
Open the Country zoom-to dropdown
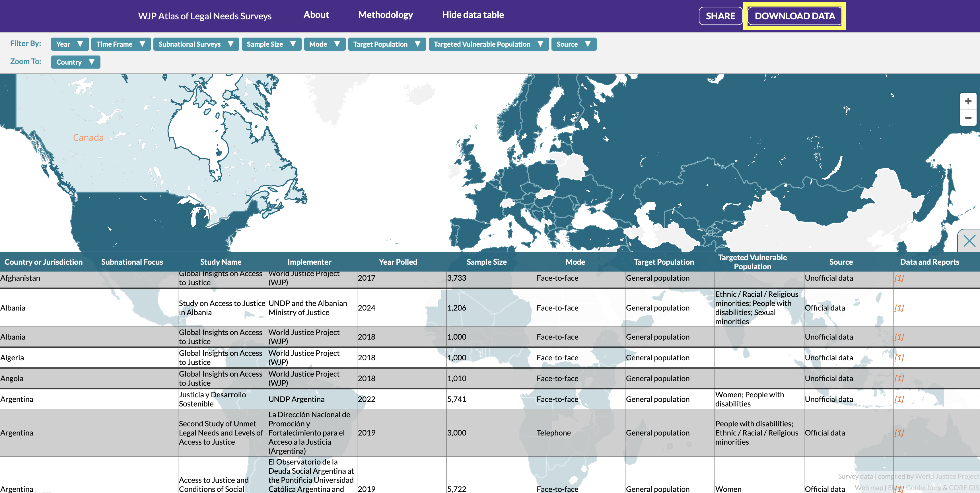[75, 62]
